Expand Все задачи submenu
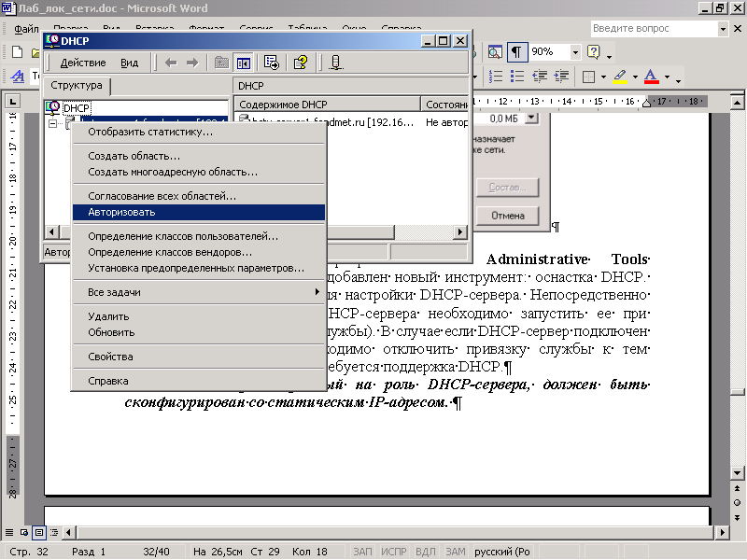The image size is (747, 560). (x=199, y=292)
